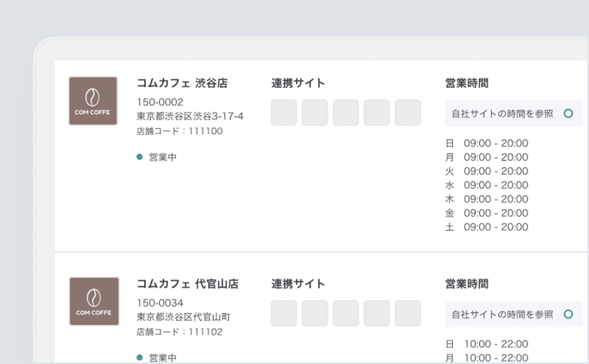Viewport: 589px width, 364px height.
Task: Select third linked site icon for Shibuya store
Action: 346,112
